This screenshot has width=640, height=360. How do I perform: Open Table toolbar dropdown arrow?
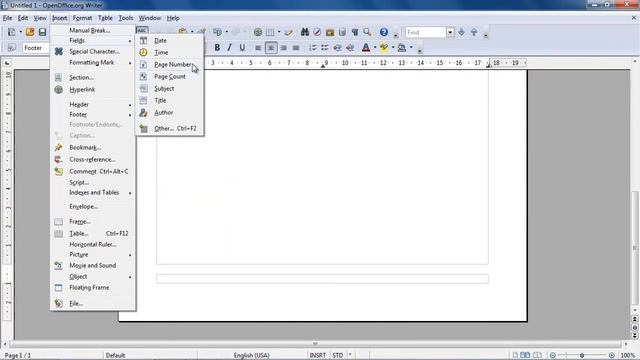[x=279, y=32]
